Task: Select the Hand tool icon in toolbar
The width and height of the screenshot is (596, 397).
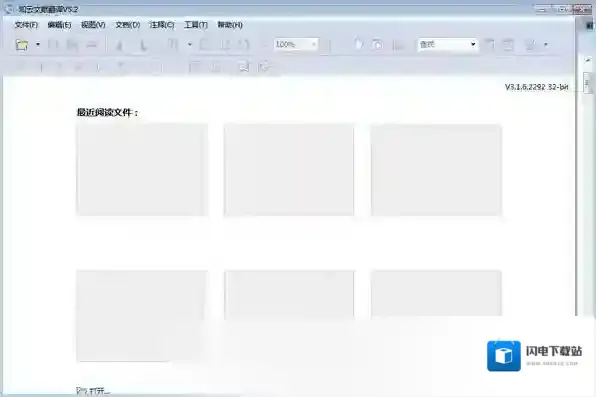Action: click(358, 44)
